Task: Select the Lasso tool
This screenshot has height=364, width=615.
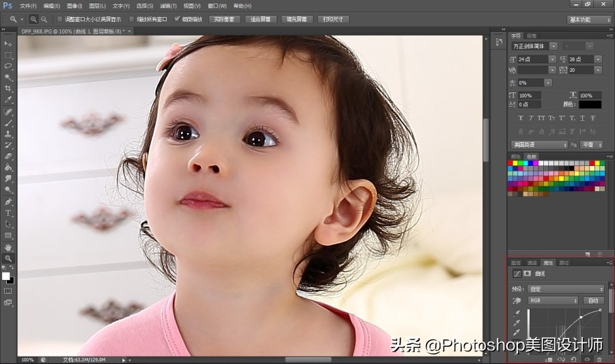Action: point(8,66)
